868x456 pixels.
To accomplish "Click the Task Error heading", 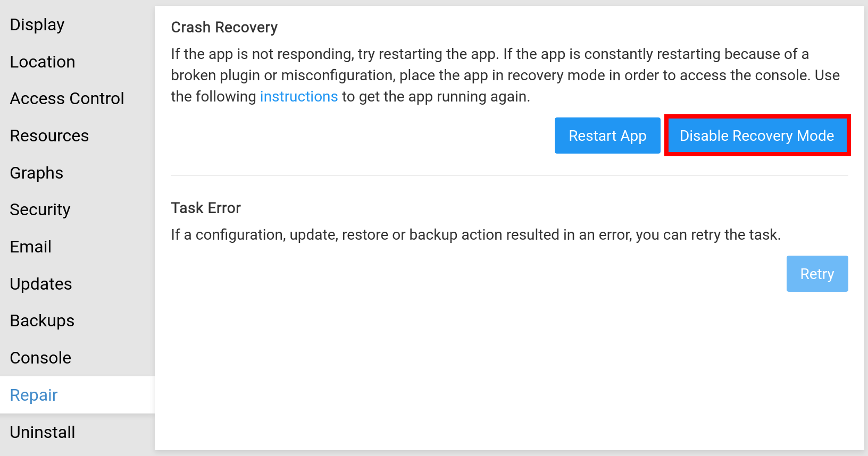I will coord(206,208).
